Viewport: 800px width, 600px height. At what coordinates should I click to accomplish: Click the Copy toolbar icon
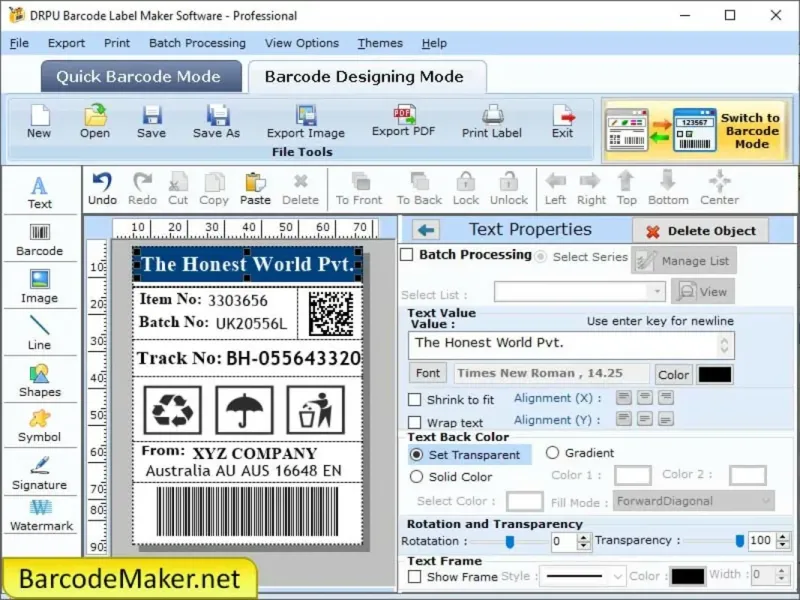point(214,189)
